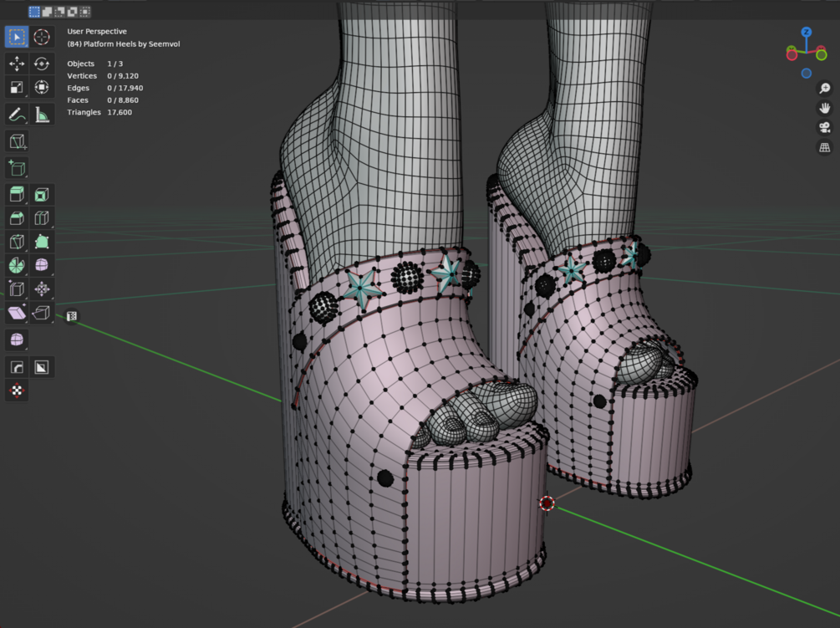Select the purple sphere tool below Shear

17,340
